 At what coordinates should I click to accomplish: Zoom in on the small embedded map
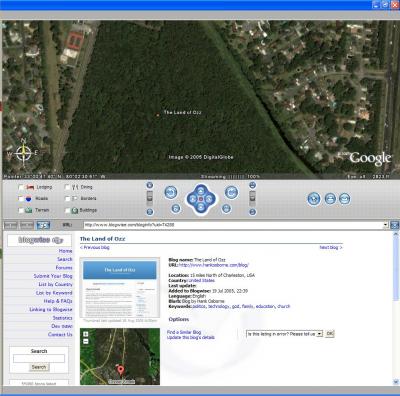click(x=86, y=334)
